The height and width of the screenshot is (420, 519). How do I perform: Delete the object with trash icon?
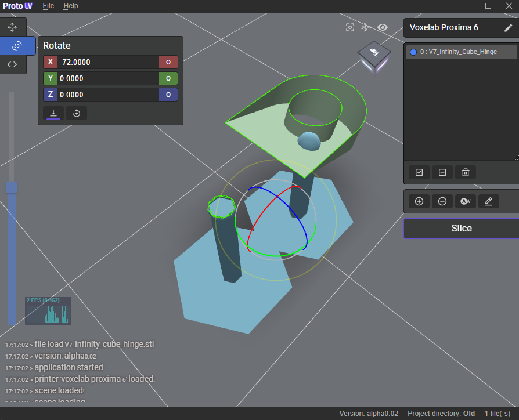click(x=466, y=172)
